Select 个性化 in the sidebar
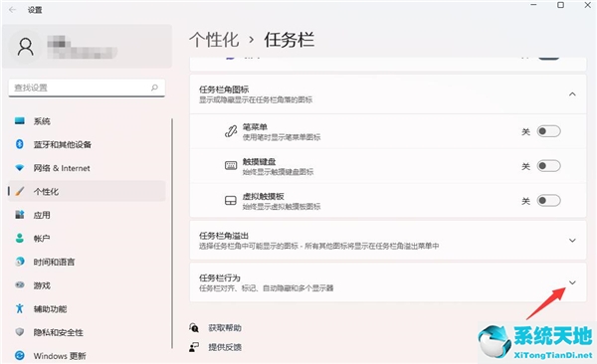Screen dimensions: 597x364 tap(87, 191)
